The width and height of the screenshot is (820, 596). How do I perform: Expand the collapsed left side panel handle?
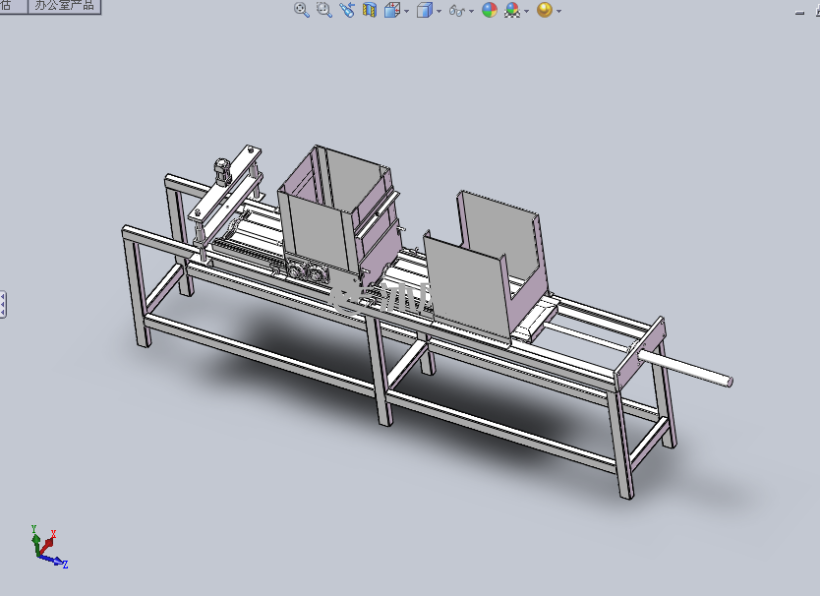3,304
